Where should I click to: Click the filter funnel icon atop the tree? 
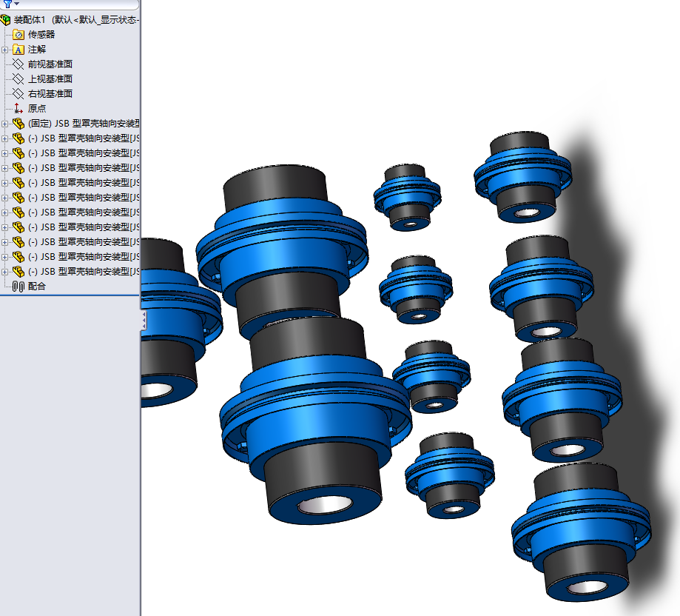(x=7, y=4)
